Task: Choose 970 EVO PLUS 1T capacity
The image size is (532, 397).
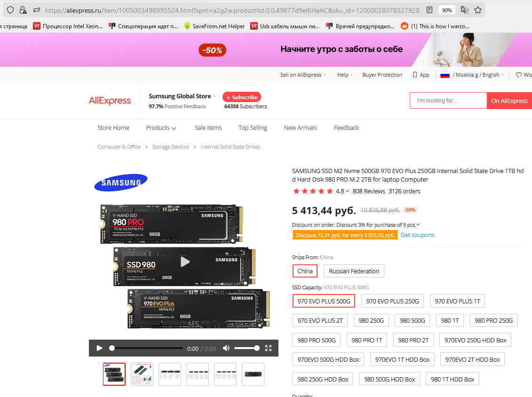Action: [457, 301]
